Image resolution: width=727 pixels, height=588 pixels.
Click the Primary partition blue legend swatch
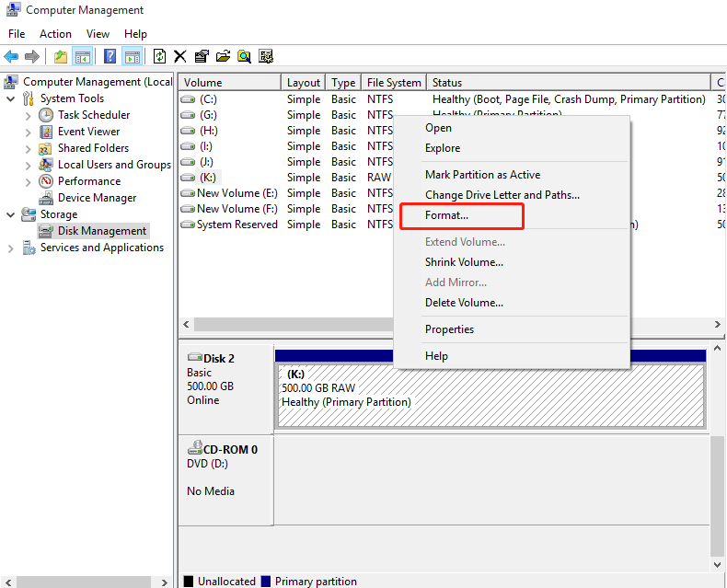tap(266, 582)
